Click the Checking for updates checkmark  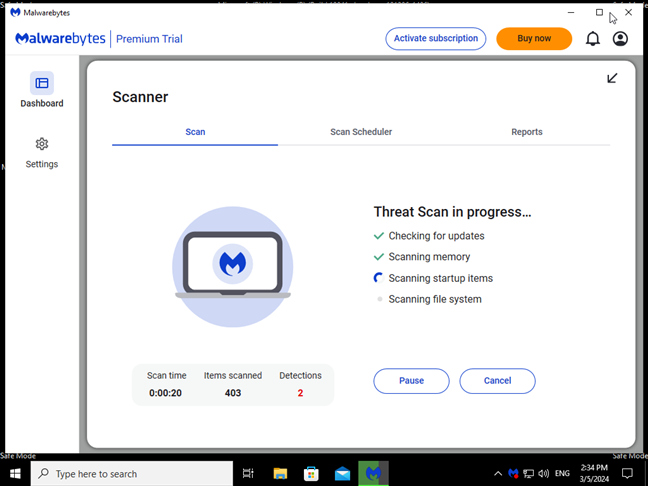tap(379, 236)
